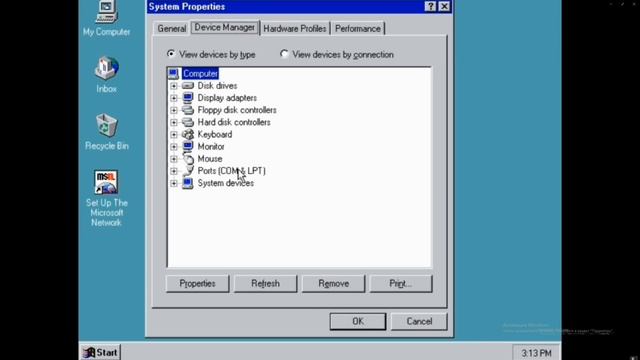Expand the Ports (COM & LPT) branch

(x=174, y=171)
